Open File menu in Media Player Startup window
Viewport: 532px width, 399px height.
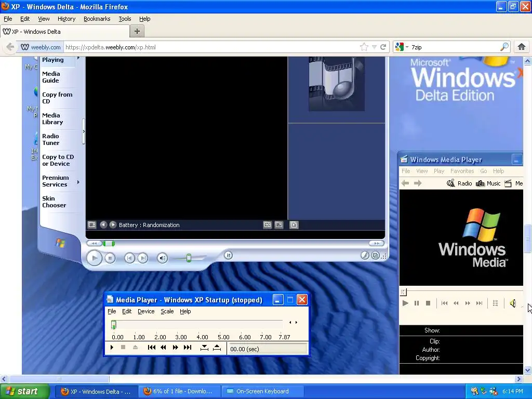click(112, 312)
